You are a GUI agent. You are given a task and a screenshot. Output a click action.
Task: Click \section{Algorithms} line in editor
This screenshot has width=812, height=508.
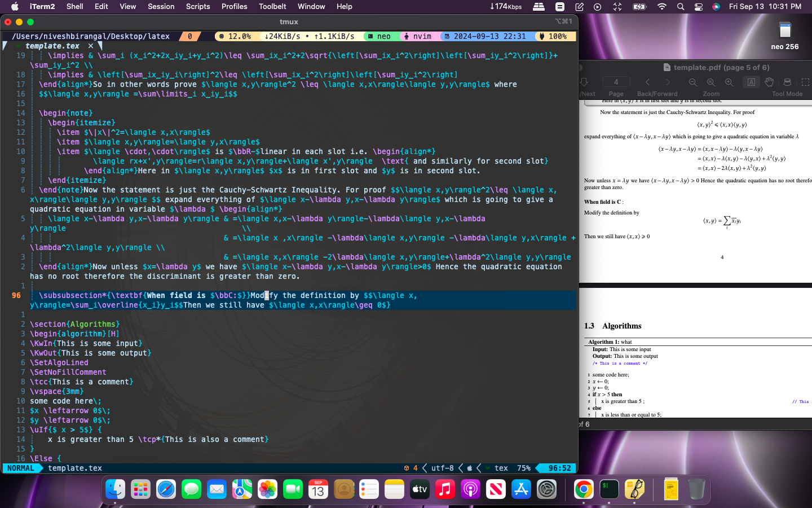[x=74, y=324]
